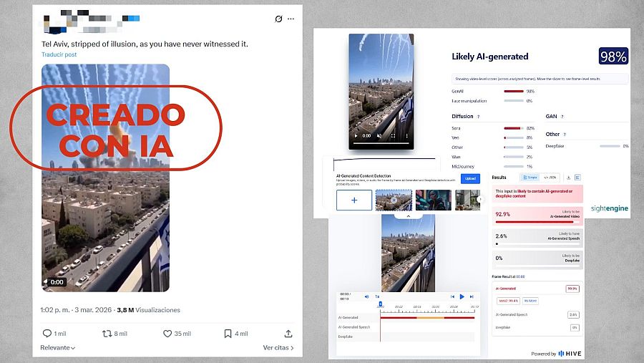Viewport: 644px width, 363px height.
Task: Click the repost icon showing 8 mil
Action: tap(107, 334)
